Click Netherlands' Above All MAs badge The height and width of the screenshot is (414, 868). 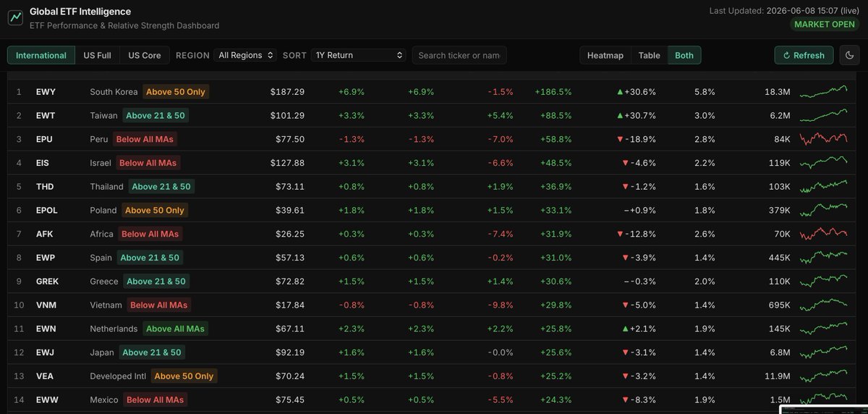tap(175, 329)
